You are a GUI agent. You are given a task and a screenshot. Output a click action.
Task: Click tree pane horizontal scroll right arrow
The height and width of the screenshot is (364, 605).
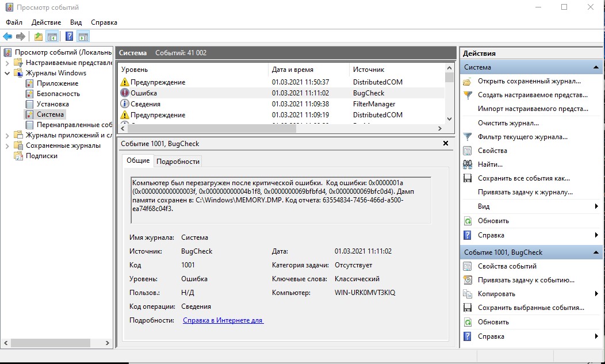pyautogui.click(x=108, y=343)
